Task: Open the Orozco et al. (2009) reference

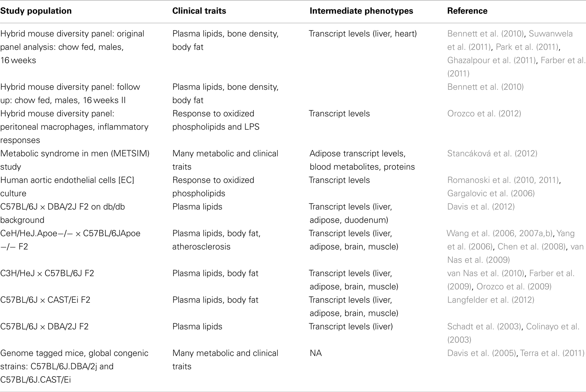Action: tap(514, 287)
